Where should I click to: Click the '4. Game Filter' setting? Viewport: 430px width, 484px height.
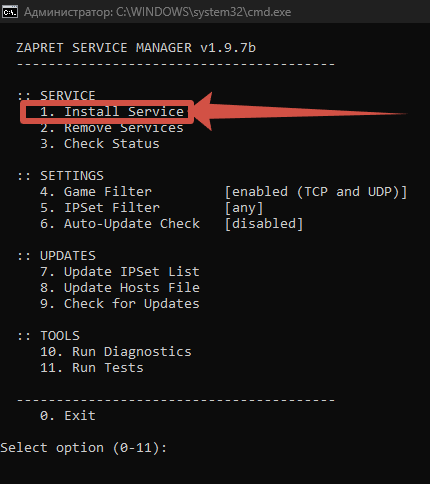pyautogui.click(x=96, y=192)
